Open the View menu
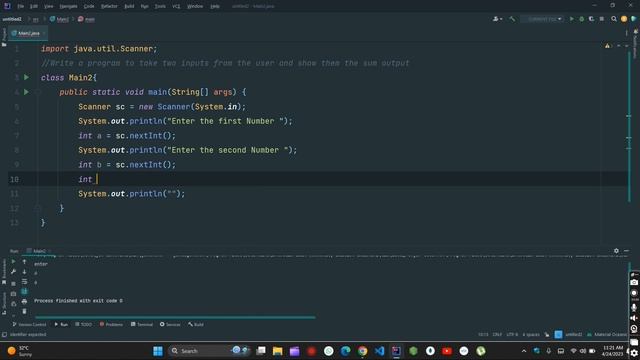The image size is (640, 360). click(49, 6)
